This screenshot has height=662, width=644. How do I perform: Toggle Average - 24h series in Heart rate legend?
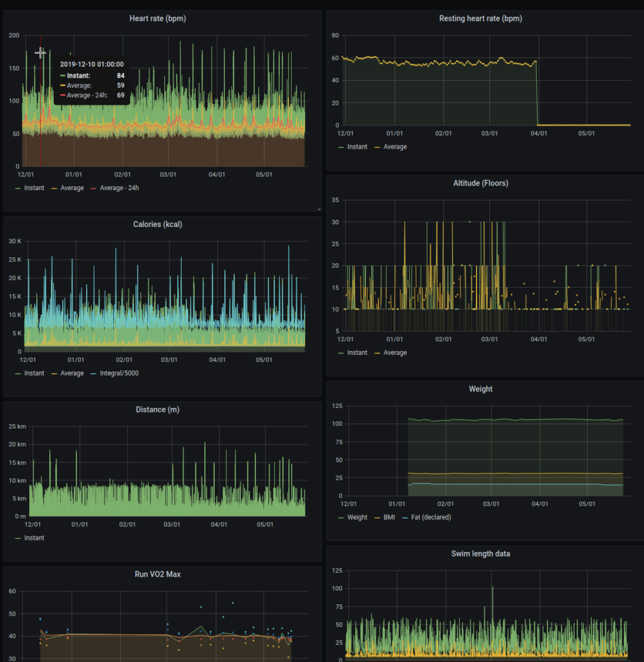[x=119, y=188]
